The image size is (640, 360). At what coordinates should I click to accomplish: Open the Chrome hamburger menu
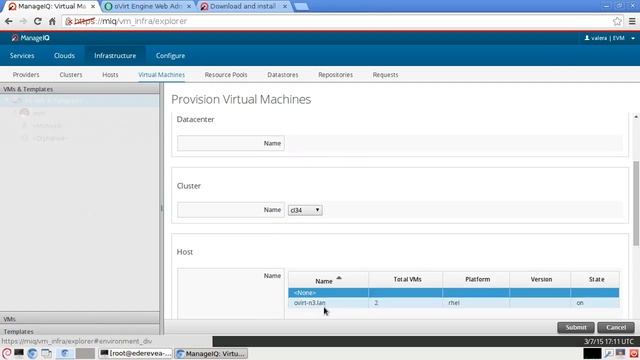click(x=632, y=21)
